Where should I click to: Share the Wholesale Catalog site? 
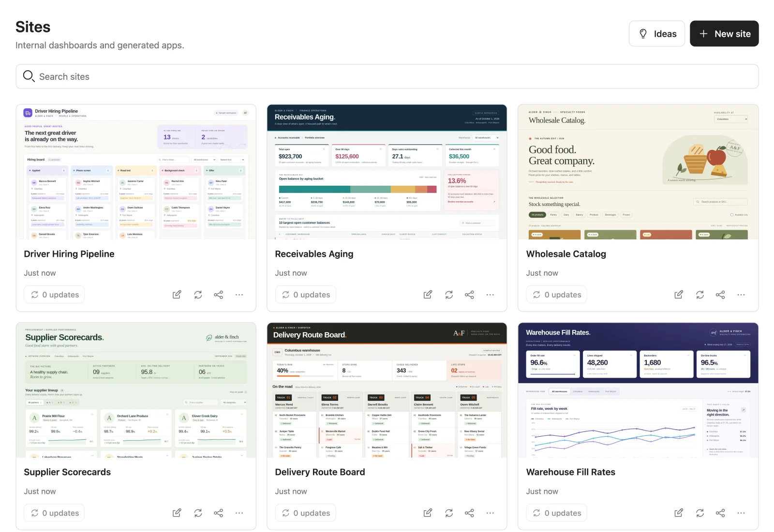[x=721, y=295]
